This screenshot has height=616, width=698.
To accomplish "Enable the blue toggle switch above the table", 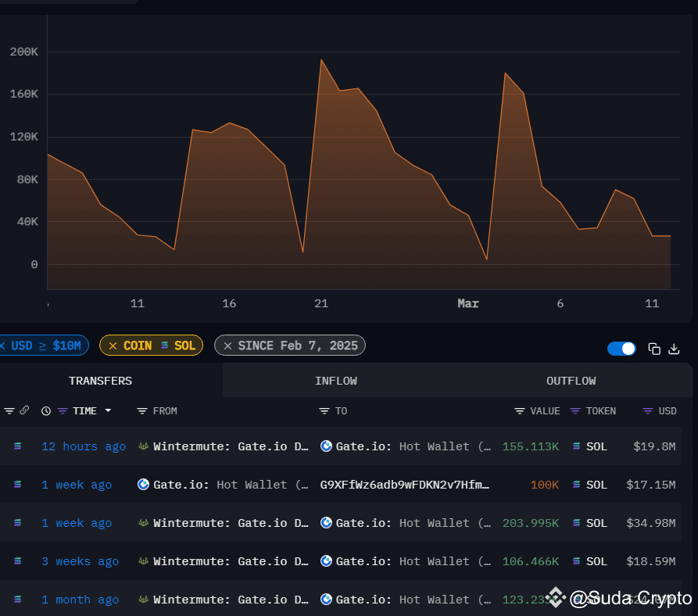I will pos(621,349).
